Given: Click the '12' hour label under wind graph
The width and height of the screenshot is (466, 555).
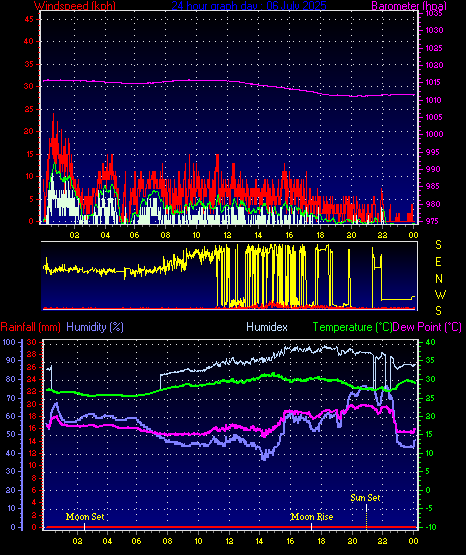Looking at the screenshot, I should (x=228, y=235).
